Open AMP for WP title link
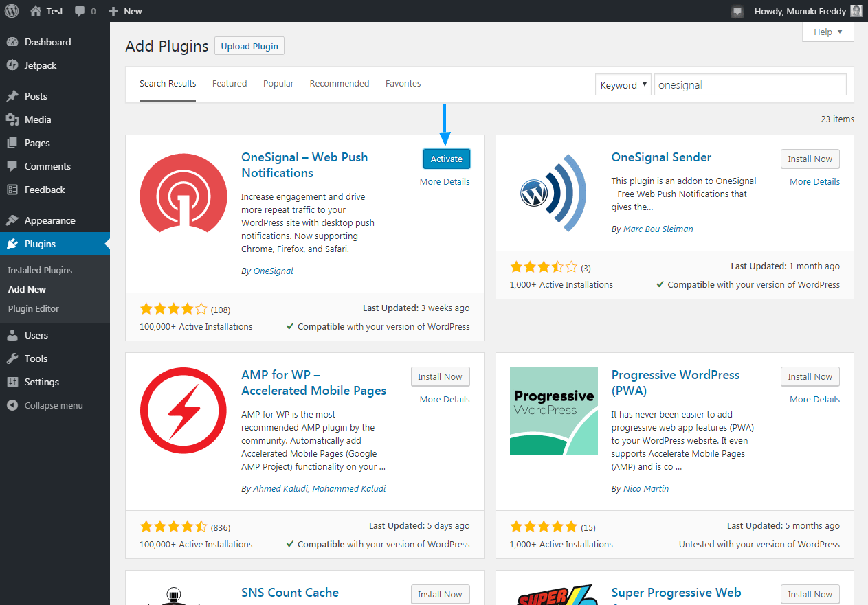 tap(313, 383)
